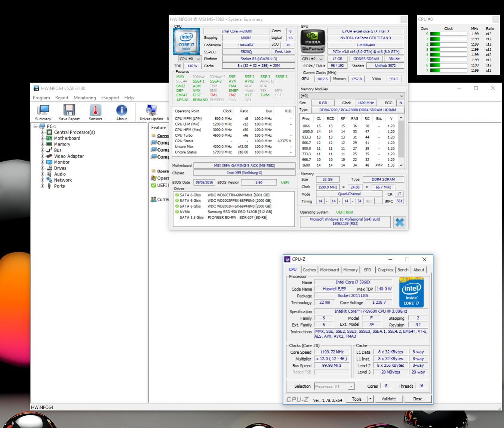This screenshot has width=504, height=428.
Task: Click the green status icon beside NVMe drive
Action: click(177, 212)
